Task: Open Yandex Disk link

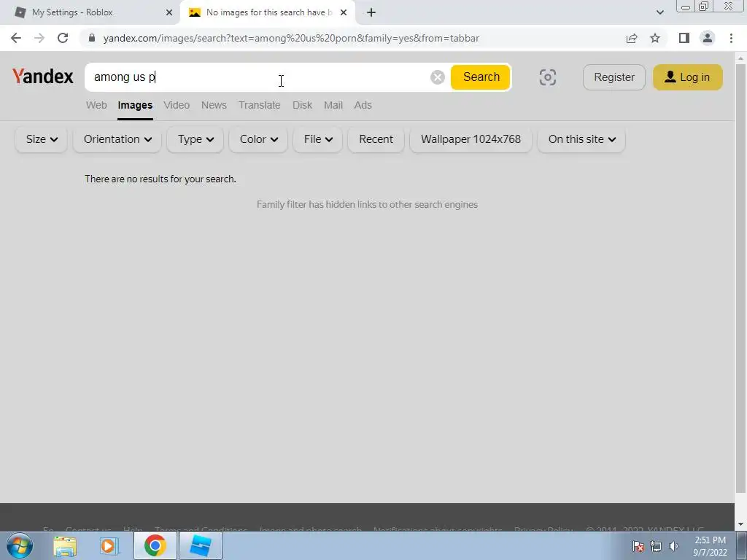Action: point(302,105)
